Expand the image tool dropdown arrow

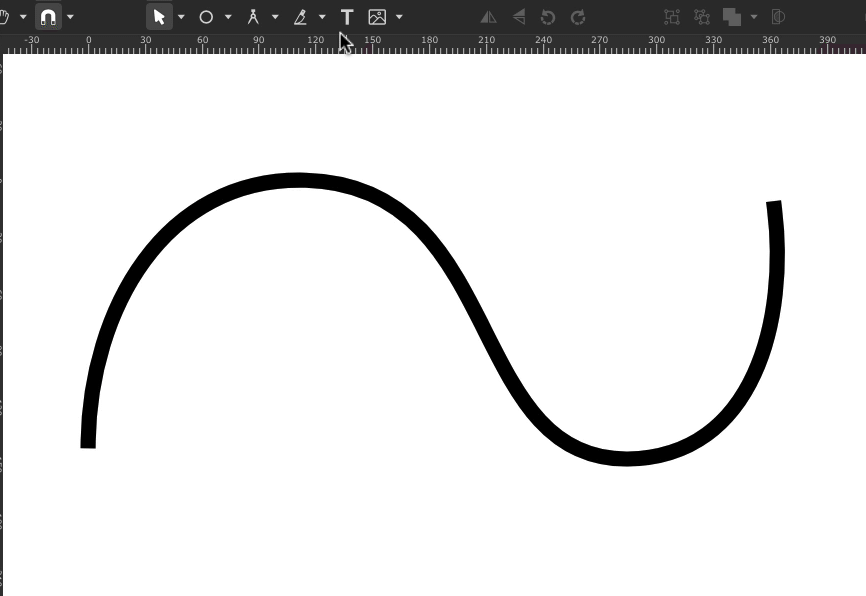399,17
